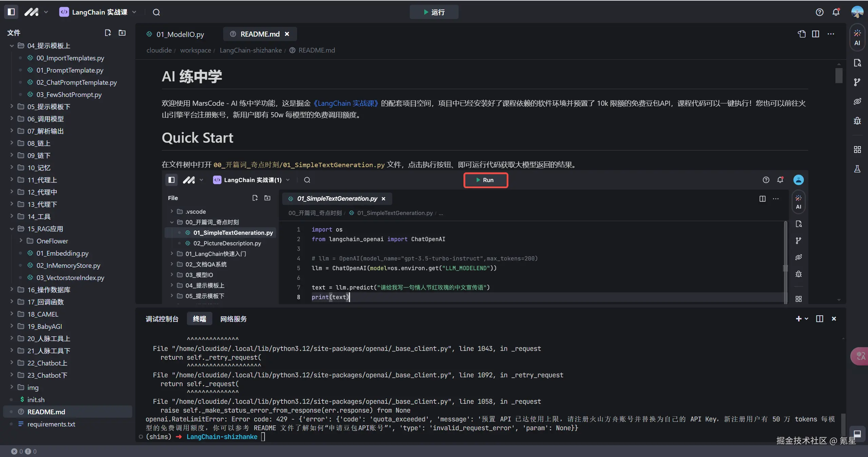Screen dimensions: 868x457
Task: Switch to the 调试控制台 tab
Action: [x=162, y=319]
